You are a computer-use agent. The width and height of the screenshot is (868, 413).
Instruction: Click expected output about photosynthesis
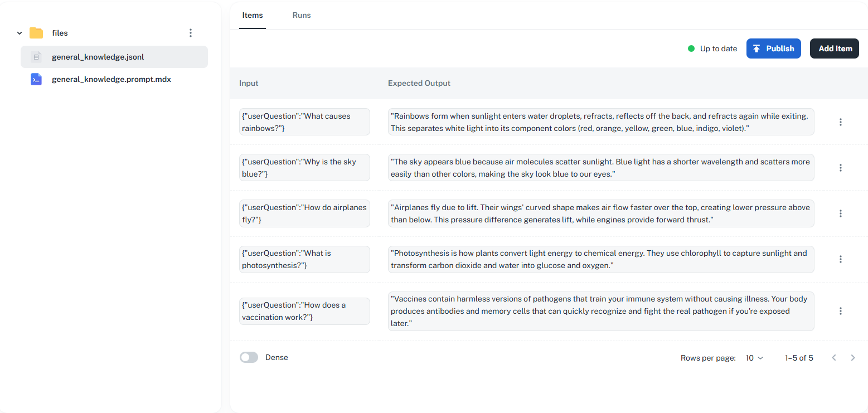pyautogui.click(x=601, y=259)
